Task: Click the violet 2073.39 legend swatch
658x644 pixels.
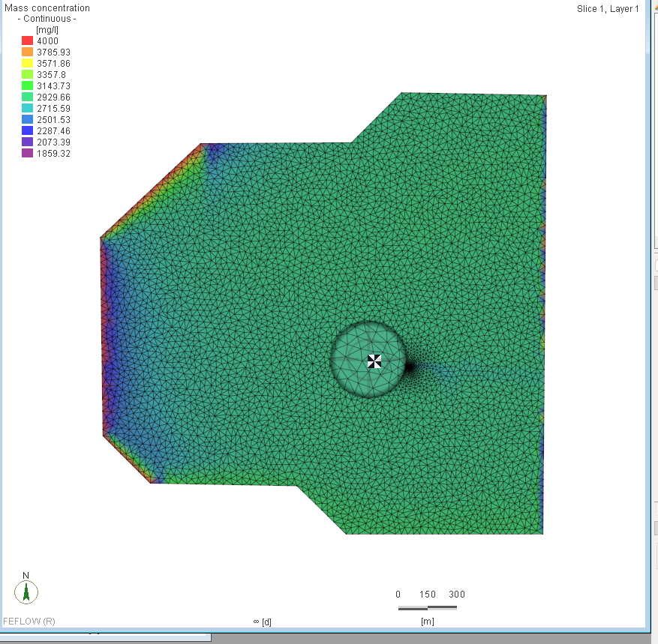Action: coord(27,142)
